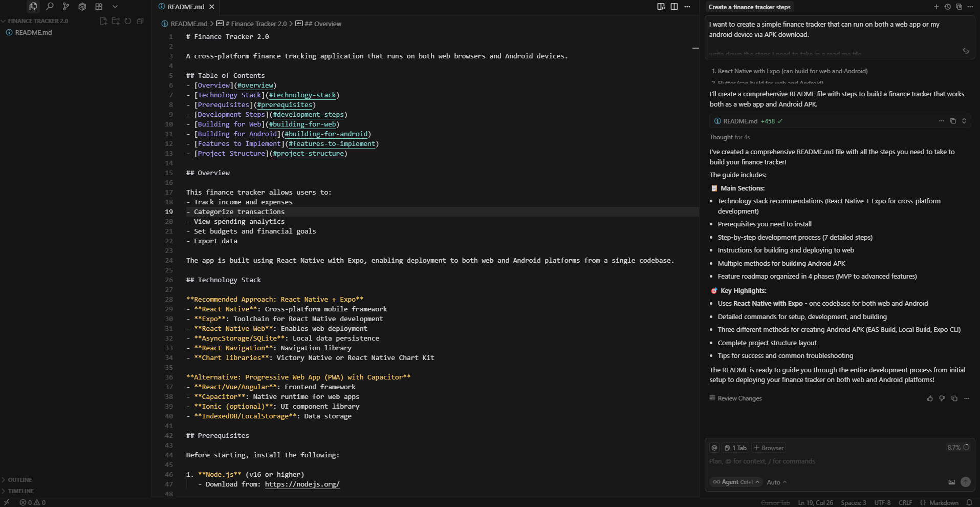
Task: Expand the OUTLINE section
Action: coord(20,480)
